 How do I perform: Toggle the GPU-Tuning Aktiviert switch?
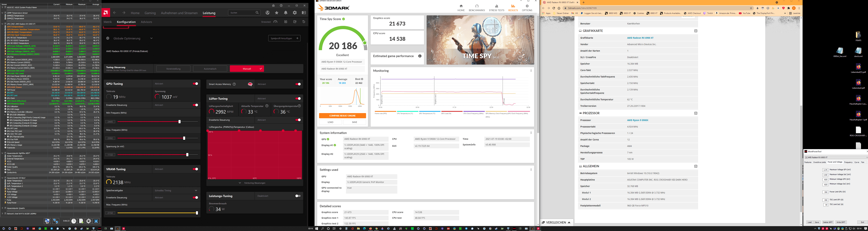pos(195,84)
